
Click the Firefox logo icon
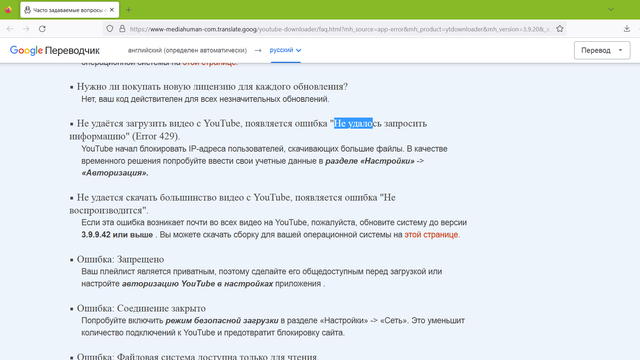[8, 9]
